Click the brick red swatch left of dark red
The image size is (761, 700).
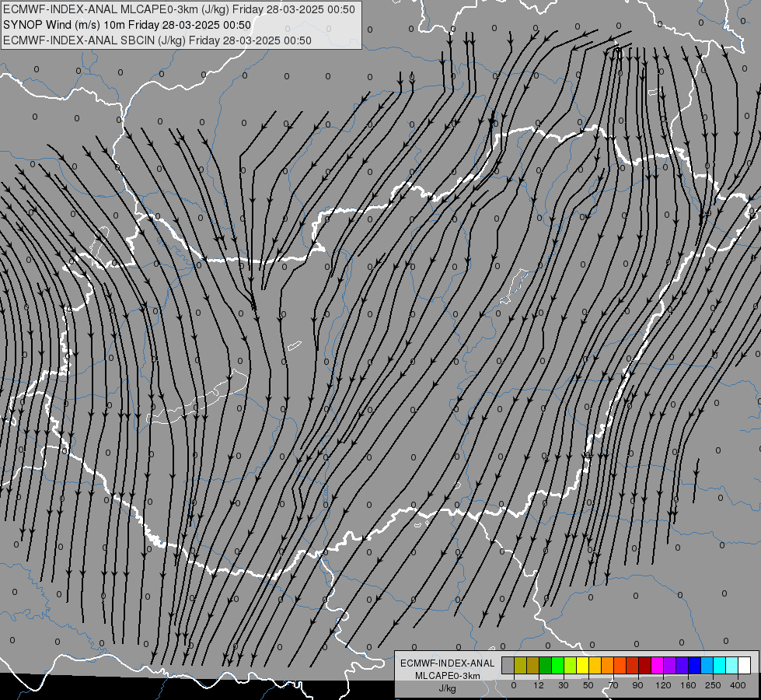click(x=633, y=665)
